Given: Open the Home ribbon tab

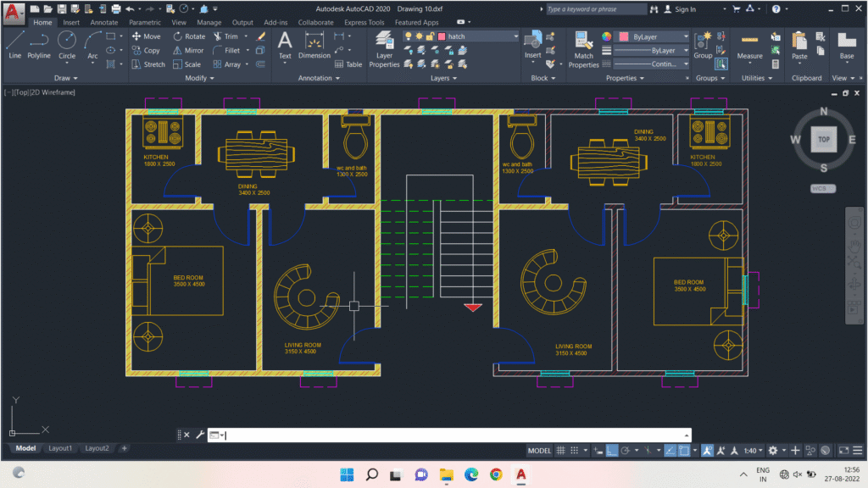Looking at the screenshot, I should coord(42,23).
